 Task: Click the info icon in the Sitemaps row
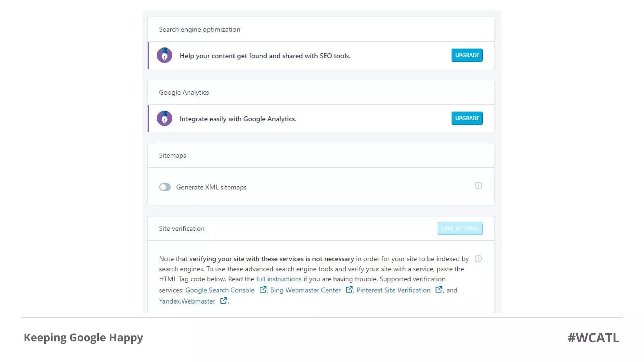(478, 186)
